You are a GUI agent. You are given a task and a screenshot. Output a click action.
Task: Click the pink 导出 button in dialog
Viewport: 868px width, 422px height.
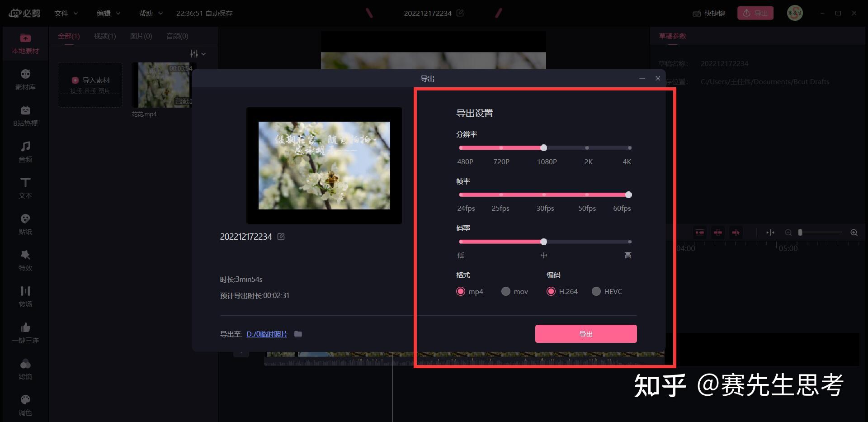586,334
